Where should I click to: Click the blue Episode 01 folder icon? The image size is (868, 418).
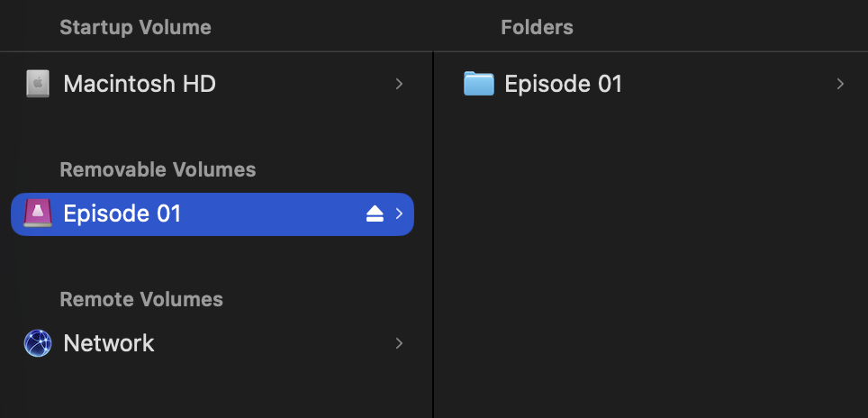click(479, 84)
